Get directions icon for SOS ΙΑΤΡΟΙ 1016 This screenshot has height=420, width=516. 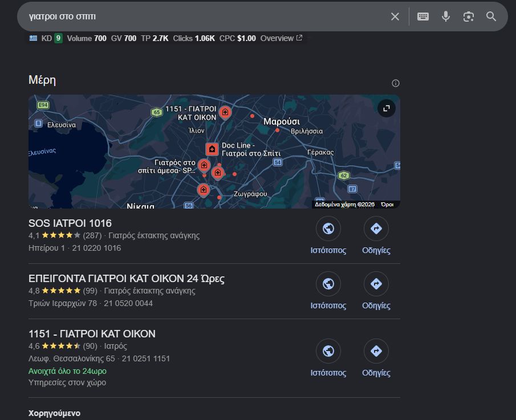tap(376, 229)
